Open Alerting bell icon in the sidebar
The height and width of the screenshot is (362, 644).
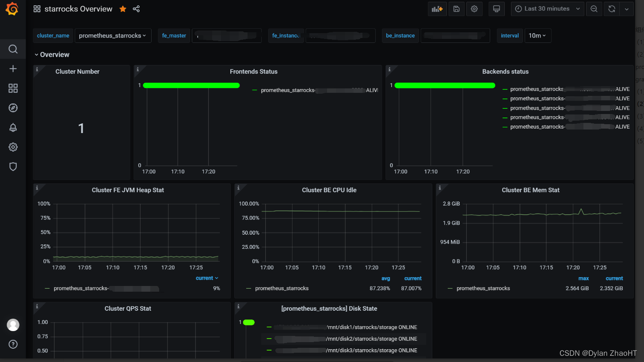[13, 128]
